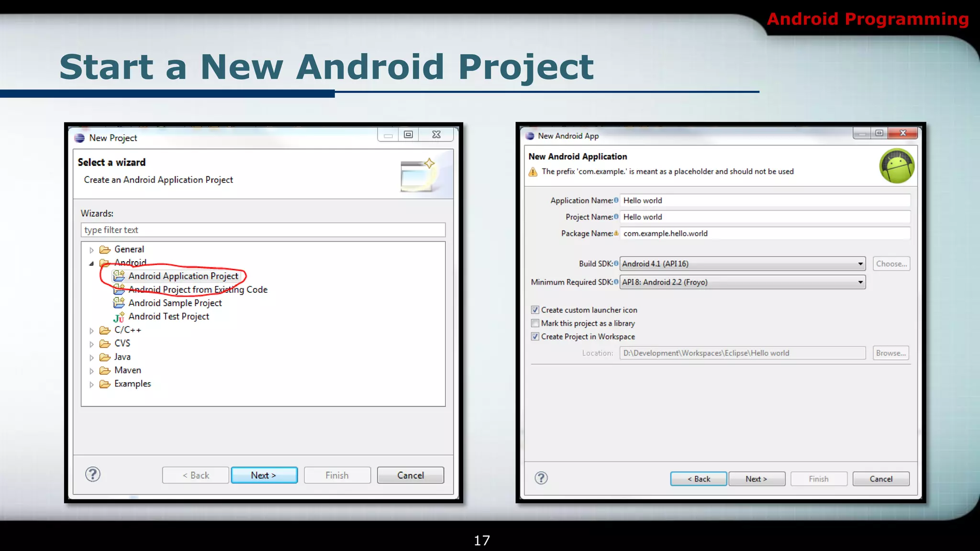This screenshot has width=980, height=551.
Task: Click Eclipse icon in New Android App title bar
Action: point(530,136)
